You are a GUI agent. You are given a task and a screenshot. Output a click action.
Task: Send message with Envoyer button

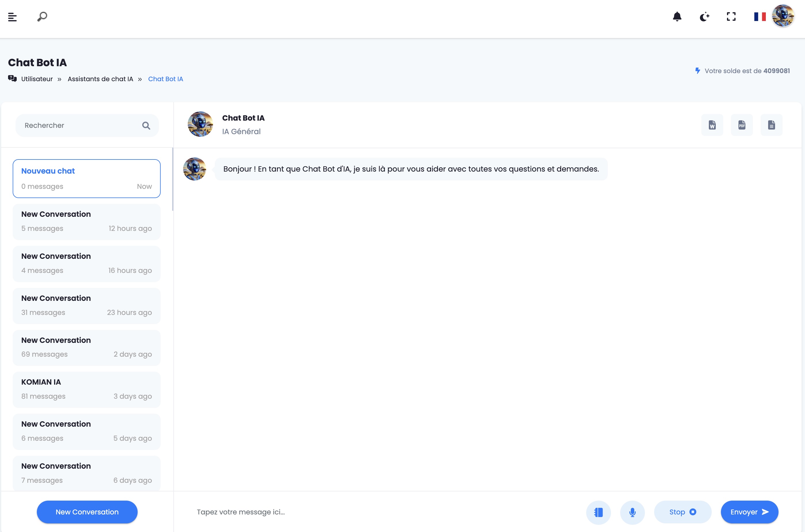pyautogui.click(x=749, y=512)
